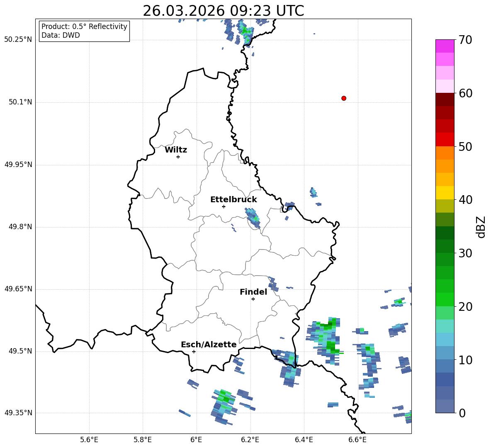Click the 5.8°E longitude label
491x448 pixels.
pos(143,440)
